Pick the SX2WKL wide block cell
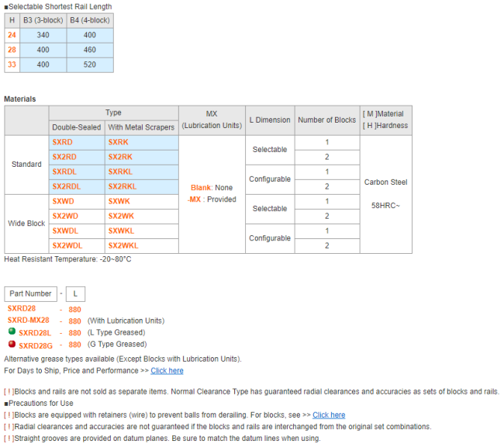The height and width of the screenshot is (444, 504). pos(123,245)
